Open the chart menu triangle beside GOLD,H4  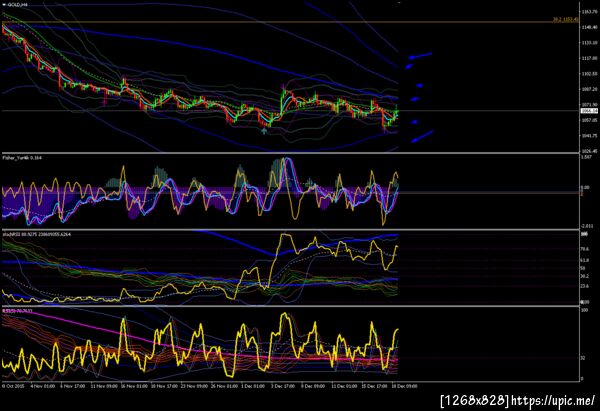(x=4, y=5)
